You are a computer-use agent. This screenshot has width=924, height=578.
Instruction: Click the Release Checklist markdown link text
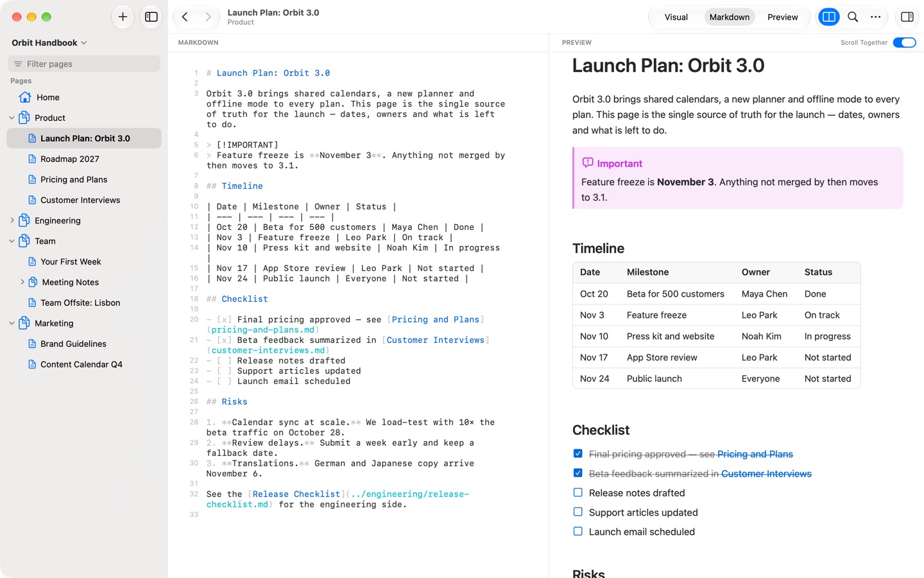pos(296,494)
